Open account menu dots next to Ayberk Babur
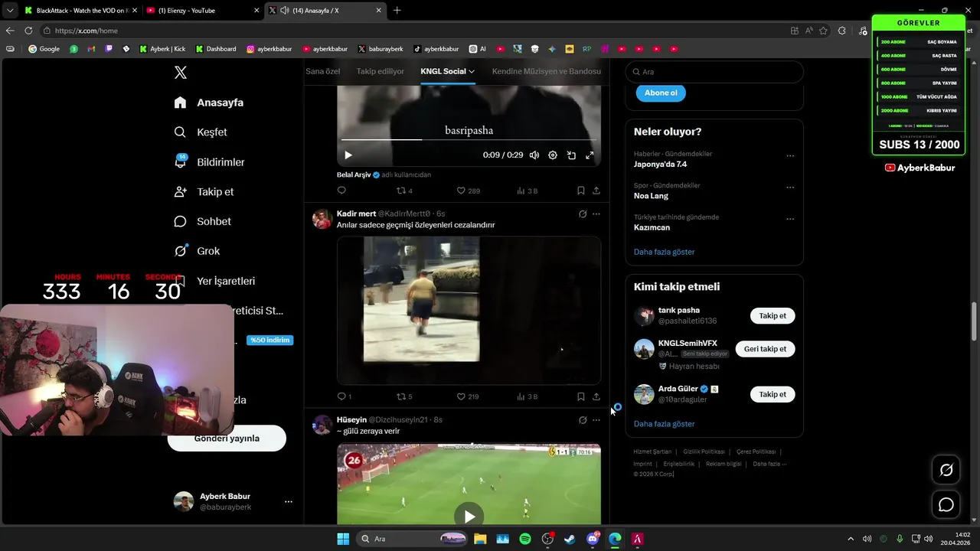 click(289, 501)
